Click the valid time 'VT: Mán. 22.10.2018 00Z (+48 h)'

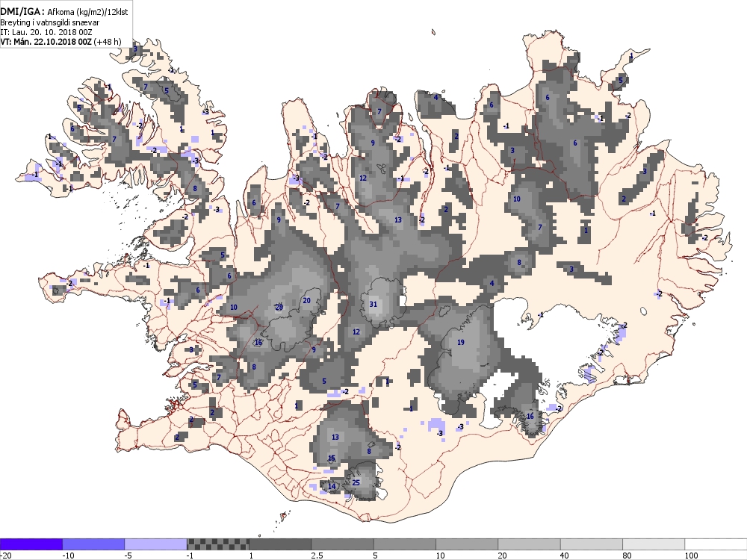click(x=61, y=41)
